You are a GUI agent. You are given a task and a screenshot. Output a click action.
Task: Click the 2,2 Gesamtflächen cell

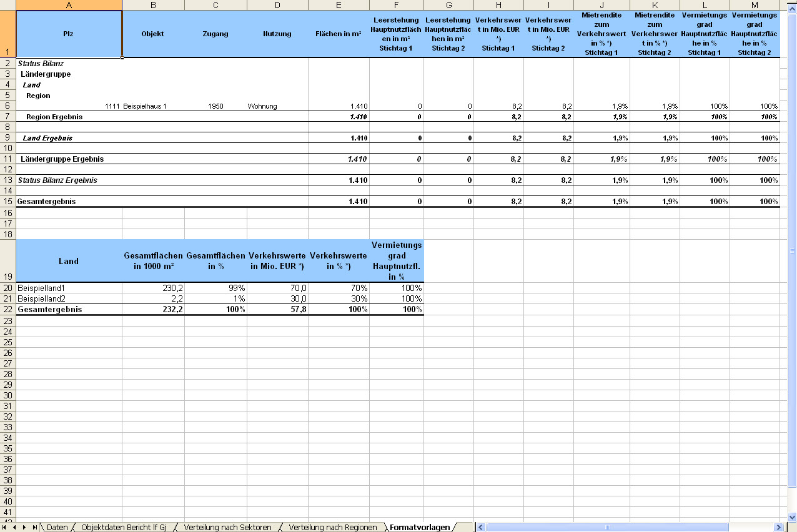coord(153,298)
